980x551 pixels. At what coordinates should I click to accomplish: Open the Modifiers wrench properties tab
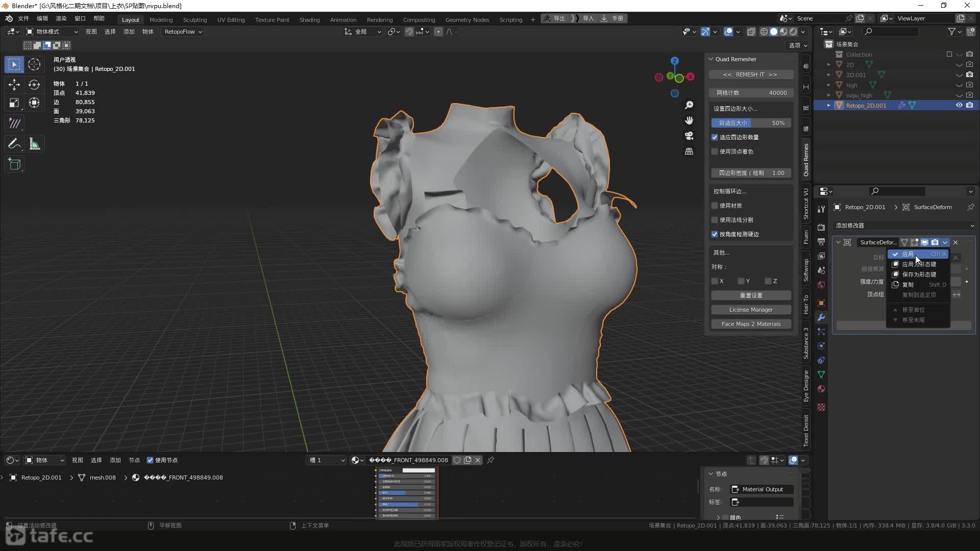point(821,317)
